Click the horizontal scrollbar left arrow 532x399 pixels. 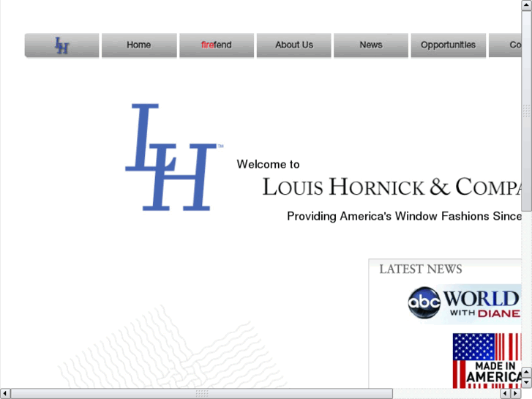click(4, 394)
